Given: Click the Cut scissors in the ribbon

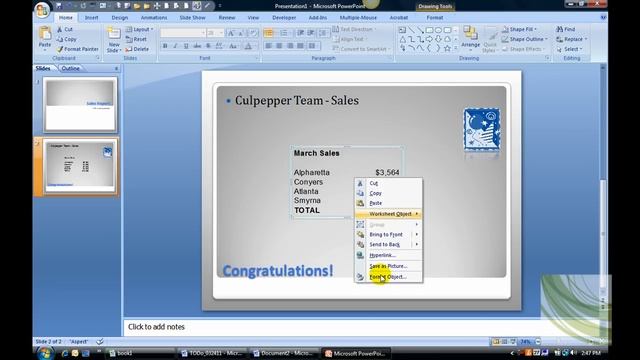Looking at the screenshot, I should click(64, 29).
